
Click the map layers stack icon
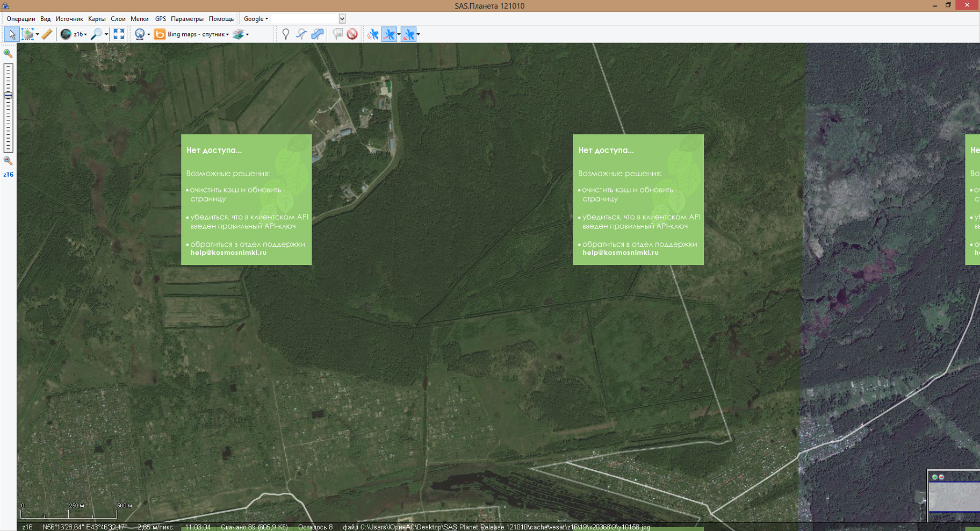[x=238, y=34]
